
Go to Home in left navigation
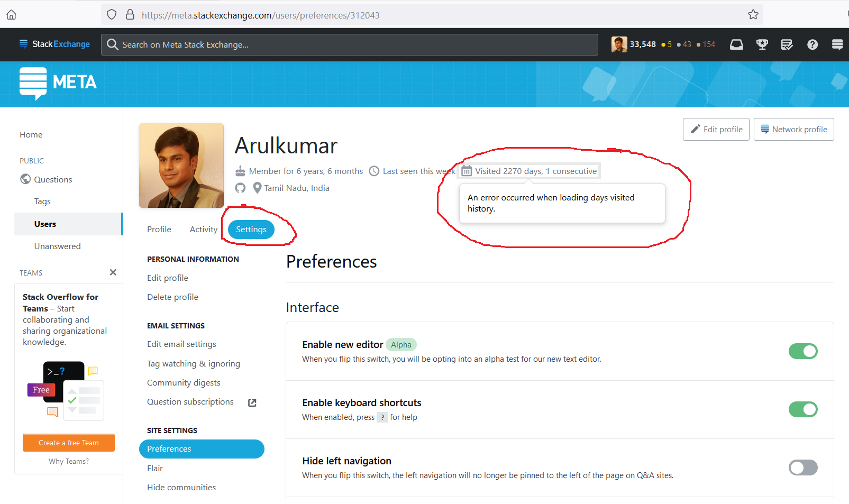coord(31,134)
